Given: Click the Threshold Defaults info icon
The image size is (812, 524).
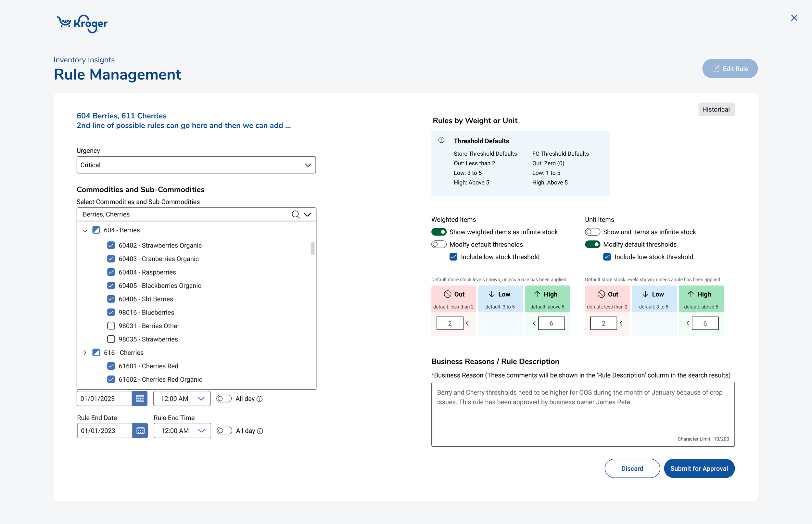Looking at the screenshot, I should click(x=441, y=140).
